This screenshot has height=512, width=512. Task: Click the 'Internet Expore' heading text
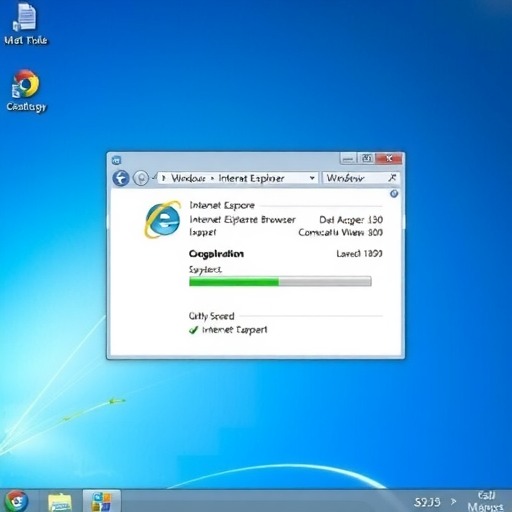222,205
